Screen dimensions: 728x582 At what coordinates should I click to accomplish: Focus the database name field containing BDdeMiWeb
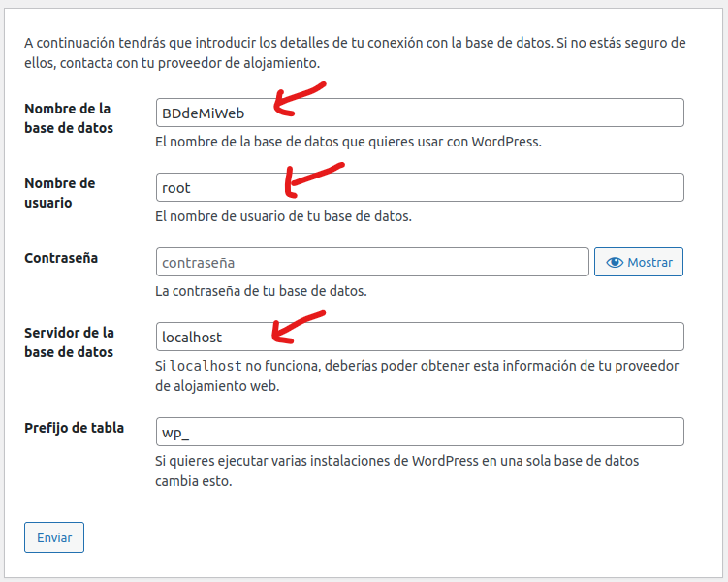pos(419,113)
